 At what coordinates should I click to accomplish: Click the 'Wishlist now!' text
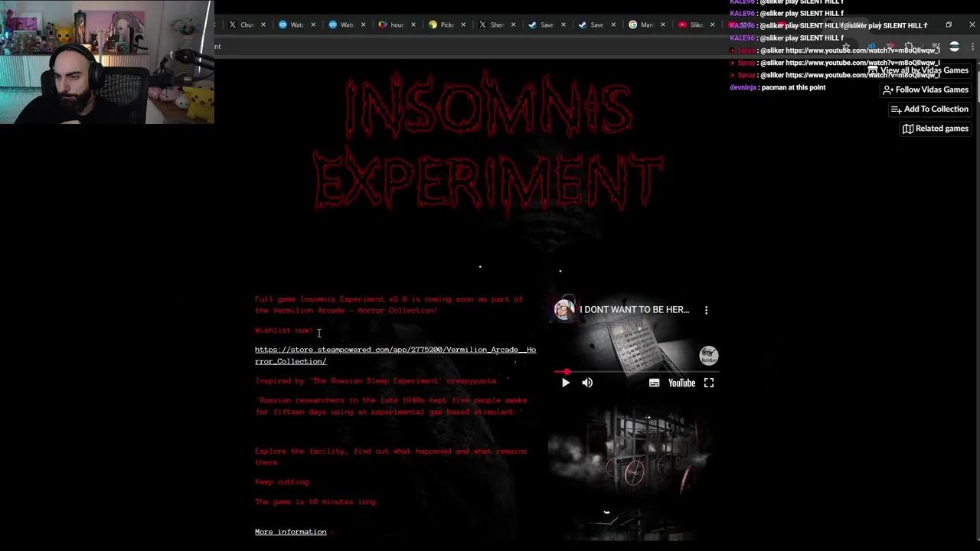click(283, 331)
